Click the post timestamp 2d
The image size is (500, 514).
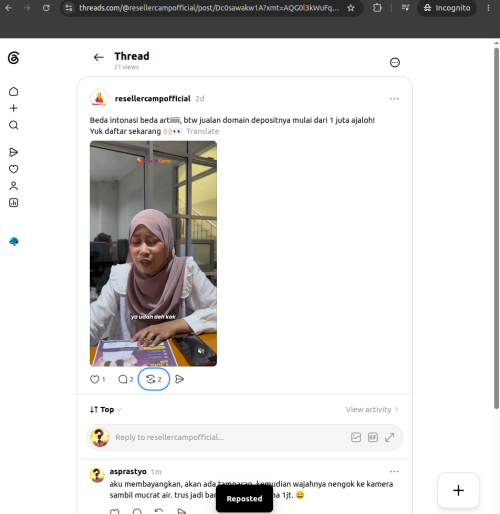pyautogui.click(x=200, y=99)
